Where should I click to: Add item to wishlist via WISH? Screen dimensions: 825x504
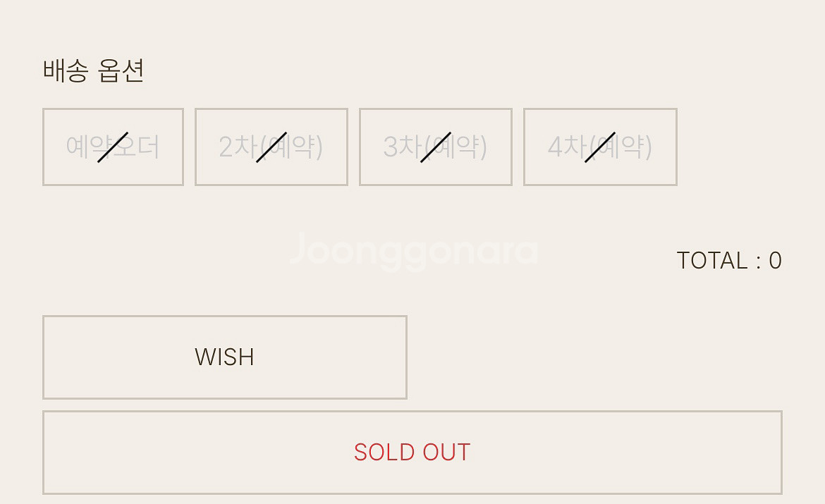pyautogui.click(x=225, y=357)
